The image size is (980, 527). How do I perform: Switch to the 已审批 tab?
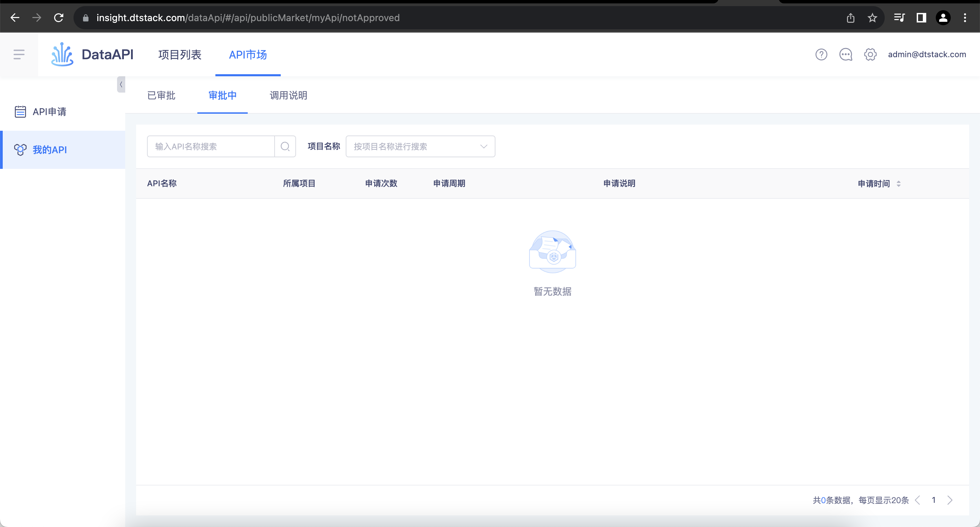coord(161,95)
